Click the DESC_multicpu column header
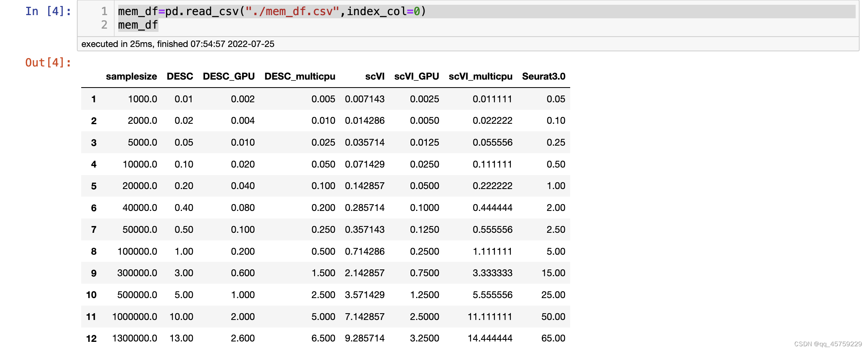 click(300, 76)
